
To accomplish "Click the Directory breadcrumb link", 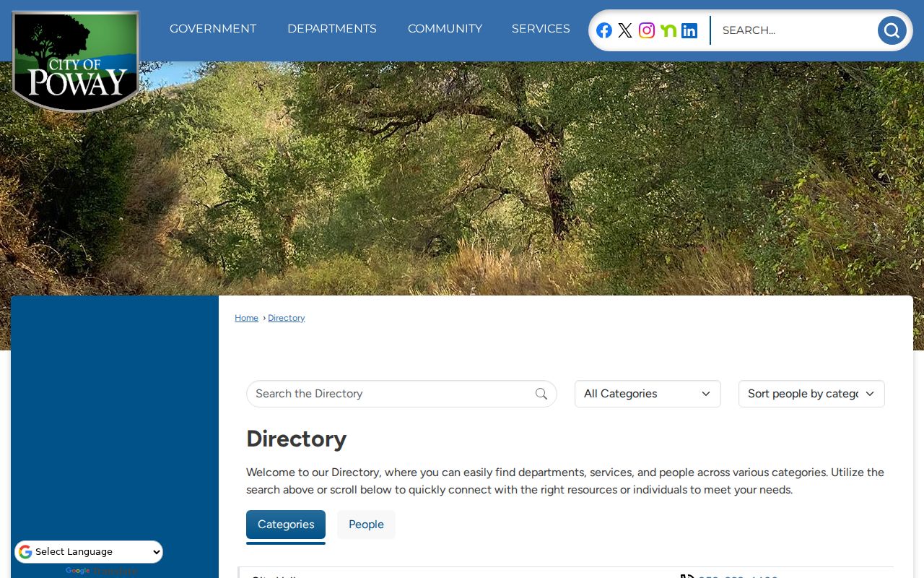I will (x=287, y=318).
